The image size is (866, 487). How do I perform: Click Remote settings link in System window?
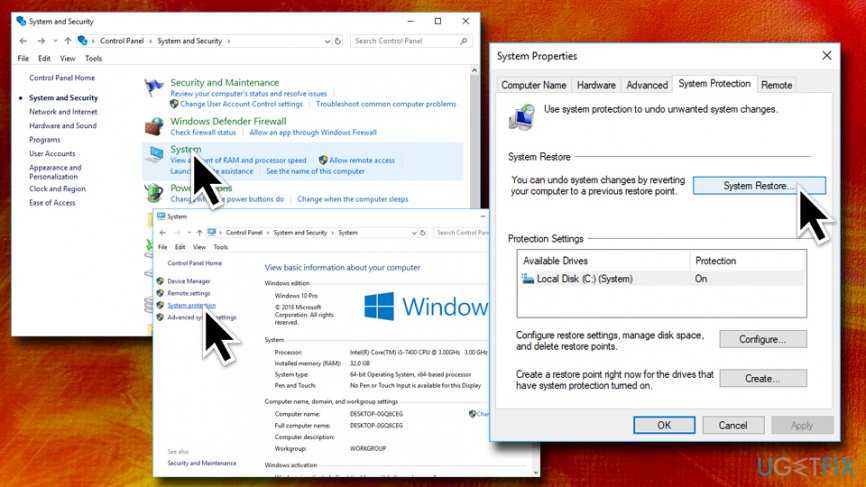point(189,293)
